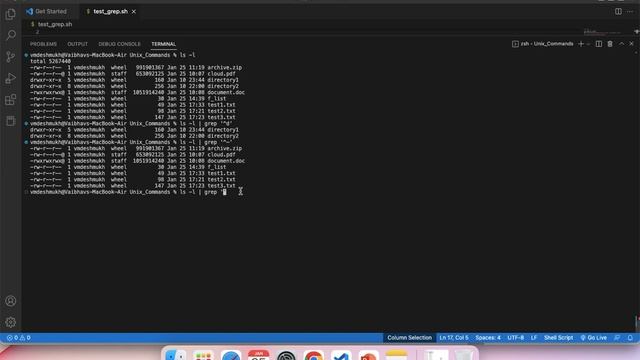640x360 pixels.
Task: Select the TERMINAL tab
Action: pyautogui.click(x=164, y=44)
